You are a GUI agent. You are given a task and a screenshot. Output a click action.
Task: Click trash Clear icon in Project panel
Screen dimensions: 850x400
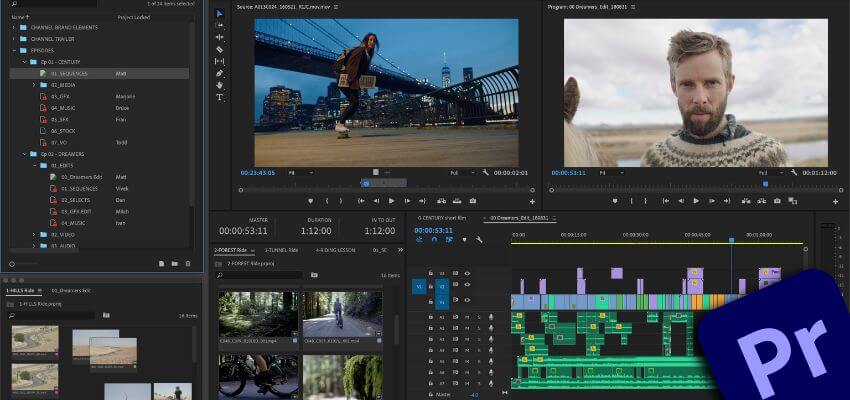(188, 263)
